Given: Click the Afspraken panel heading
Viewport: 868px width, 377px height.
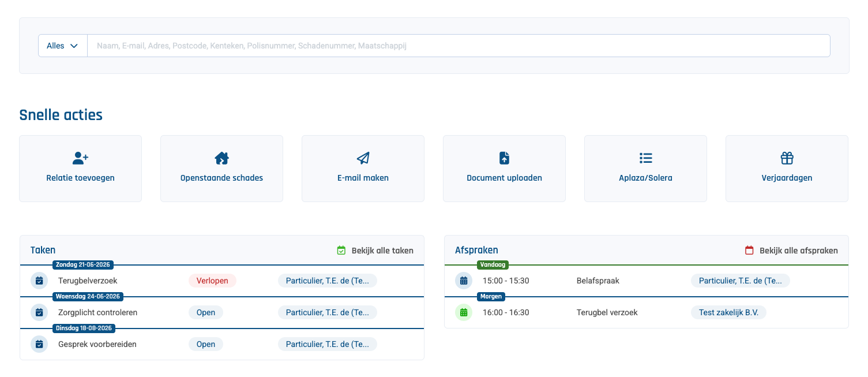Looking at the screenshot, I should (476, 250).
